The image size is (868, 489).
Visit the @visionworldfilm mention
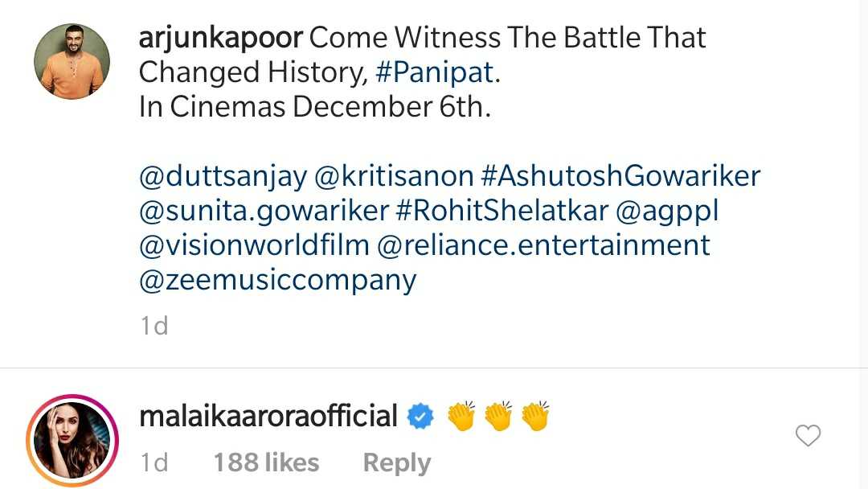254,245
